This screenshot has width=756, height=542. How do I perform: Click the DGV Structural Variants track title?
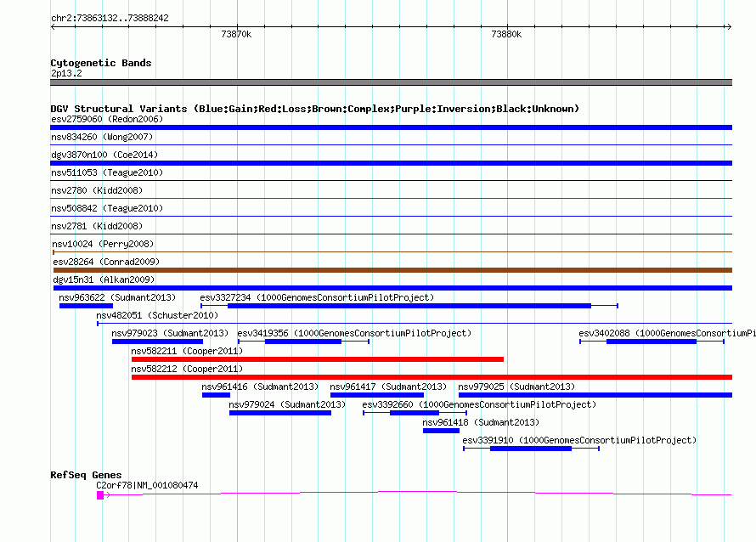315,109
